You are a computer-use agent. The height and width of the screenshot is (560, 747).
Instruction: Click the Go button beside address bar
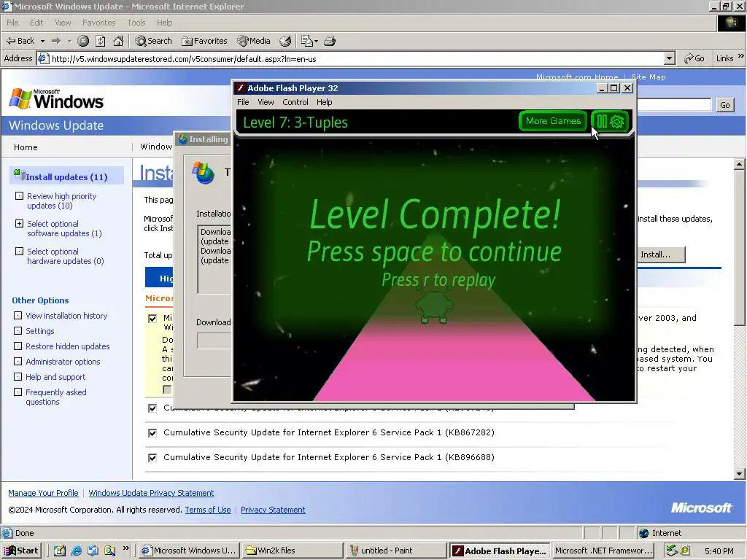[x=694, y=58]
